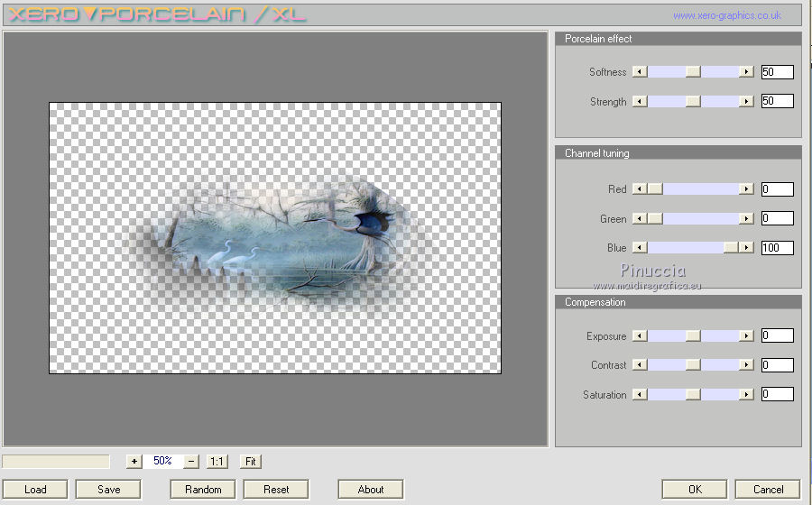Click Red channel right arrow
The image size is (812, 505).
tap(746, 188)
